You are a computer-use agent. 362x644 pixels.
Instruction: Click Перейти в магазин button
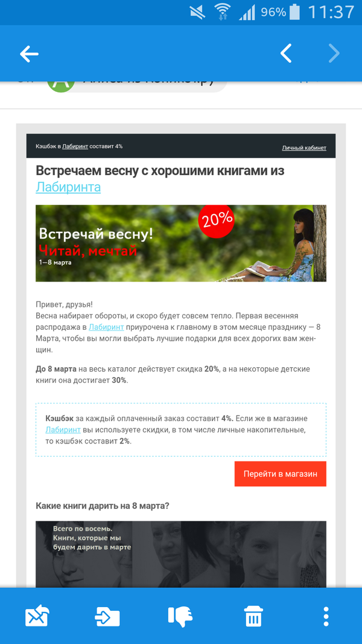point(281,474)
